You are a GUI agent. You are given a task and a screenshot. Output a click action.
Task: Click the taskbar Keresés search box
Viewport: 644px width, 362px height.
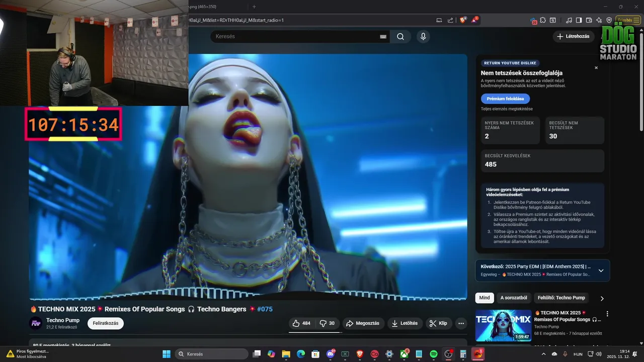[x=211, y=354]
